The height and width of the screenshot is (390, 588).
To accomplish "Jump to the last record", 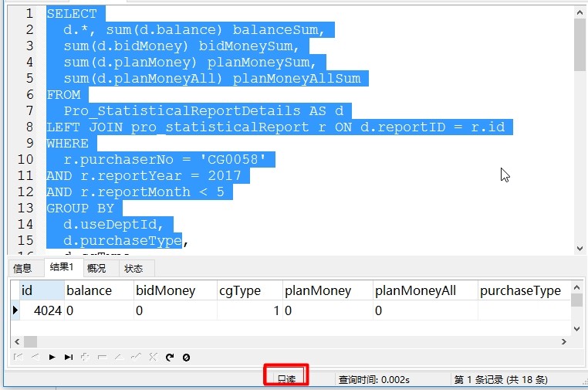I will click(x=68, y=357).
